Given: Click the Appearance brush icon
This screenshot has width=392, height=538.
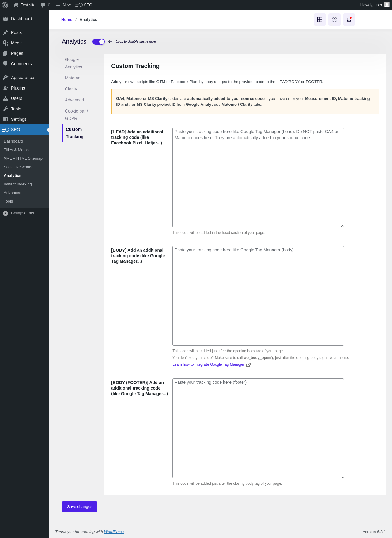Looking at the screenshot, I should coord(6,78).
